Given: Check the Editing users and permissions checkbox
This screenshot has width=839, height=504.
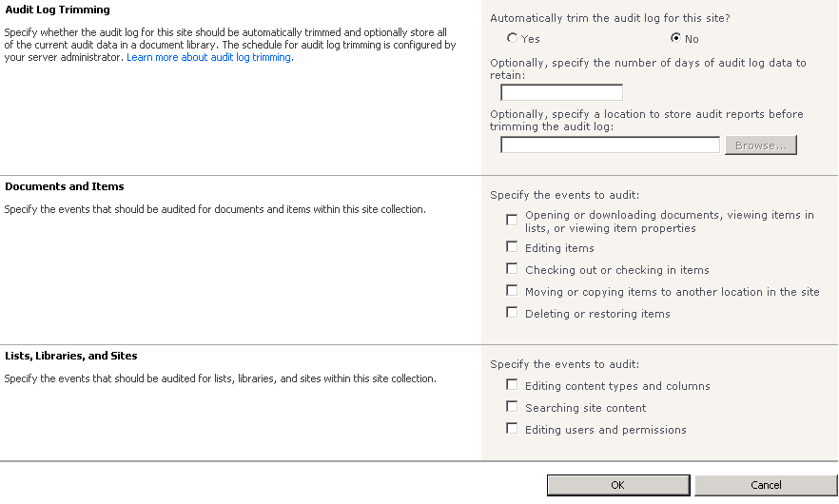Looking at the screenshot, I should [512, 428].
